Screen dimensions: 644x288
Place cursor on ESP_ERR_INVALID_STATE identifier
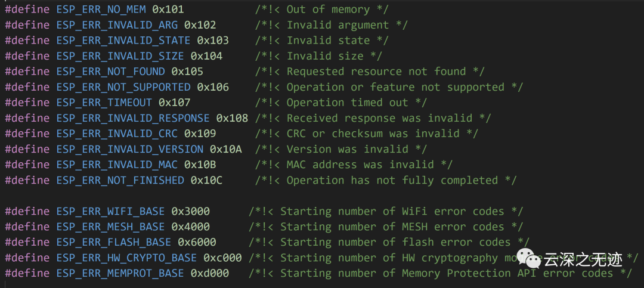coord(123,40)
